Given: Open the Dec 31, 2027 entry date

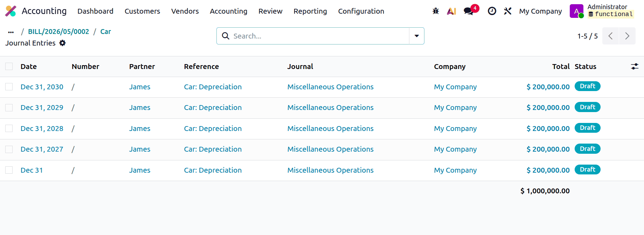Looking at the screenshot, I should [42, 149].
